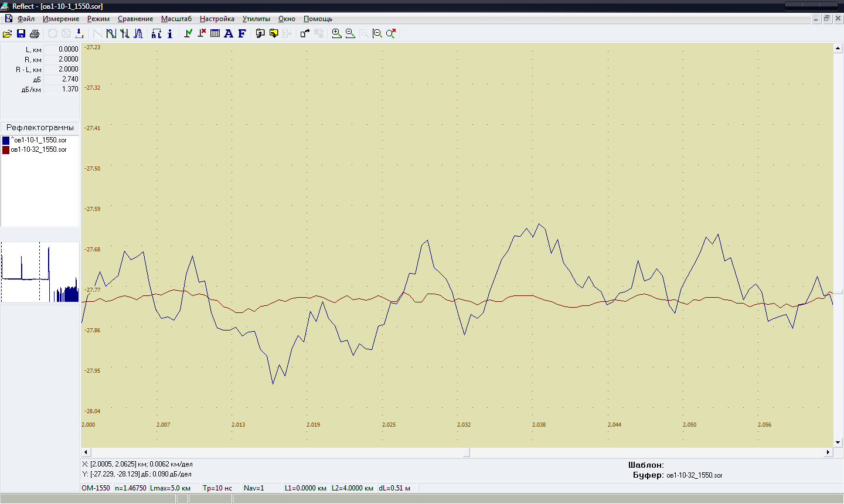Screen dimensions: 844x504
Task: Select trace ов1-10-1_1550.sor in list
Action: (x=40, y=140)
